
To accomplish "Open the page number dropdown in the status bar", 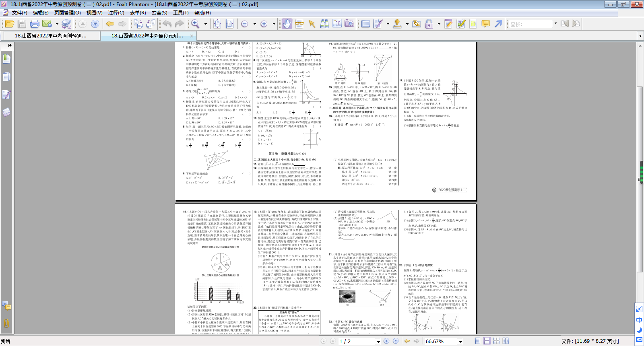I will [378, 341].
